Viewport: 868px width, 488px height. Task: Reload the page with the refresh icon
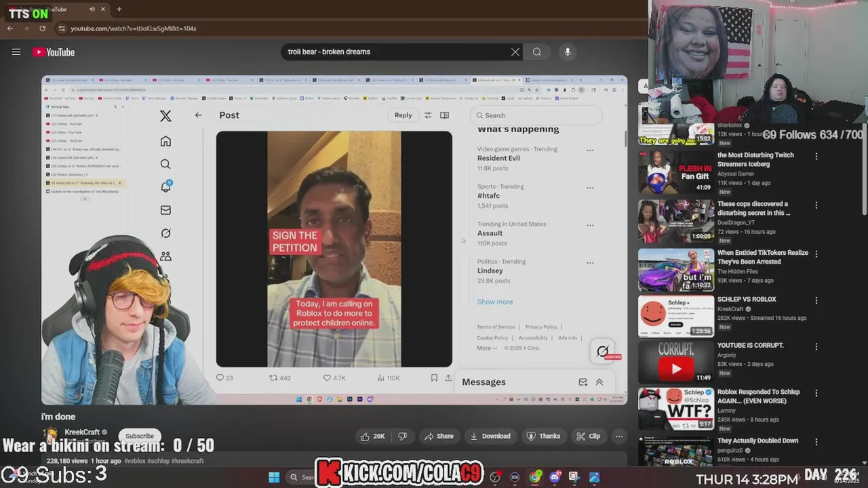[42, 28]
